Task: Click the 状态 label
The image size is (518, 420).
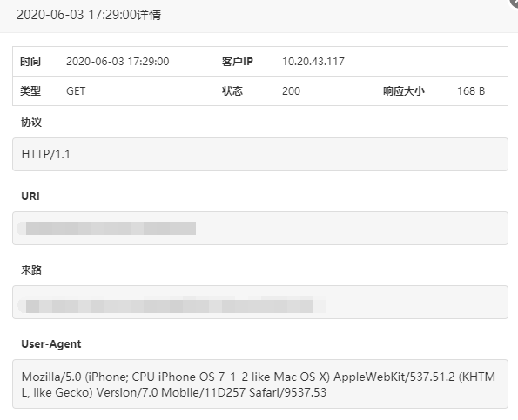Action: tap(232, 91)
